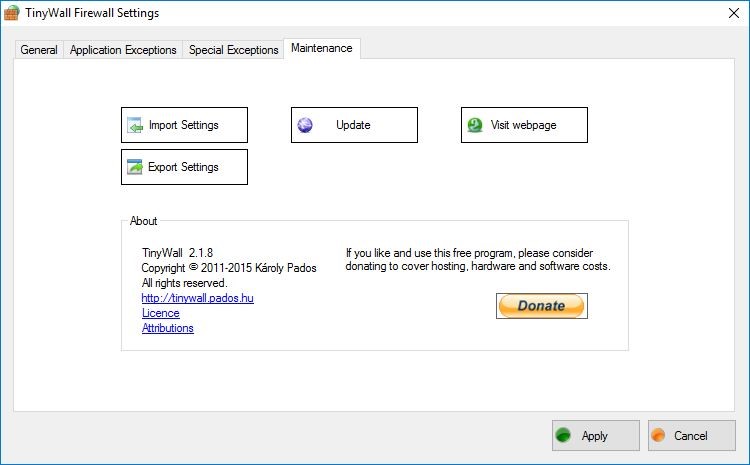Click the Import Settings icon
The image size is (750, 465).
point(135,126)
